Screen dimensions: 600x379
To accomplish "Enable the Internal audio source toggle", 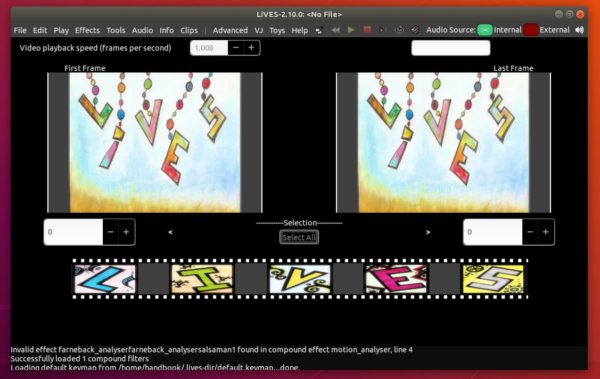I will [485, 30].
